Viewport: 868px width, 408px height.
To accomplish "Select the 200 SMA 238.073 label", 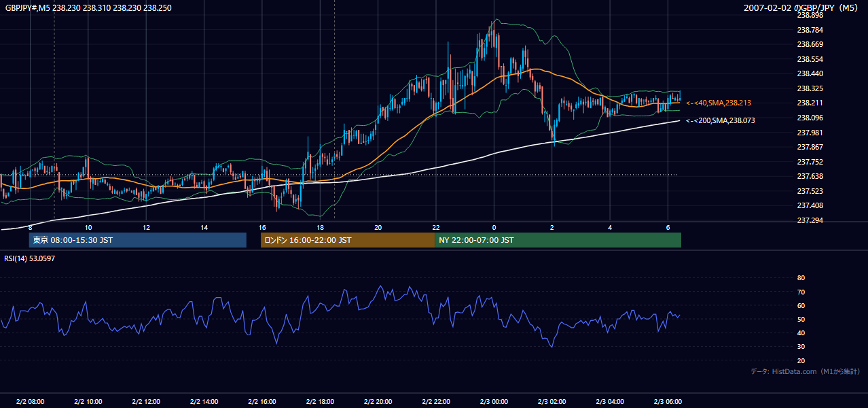I will tap(720, 120).
